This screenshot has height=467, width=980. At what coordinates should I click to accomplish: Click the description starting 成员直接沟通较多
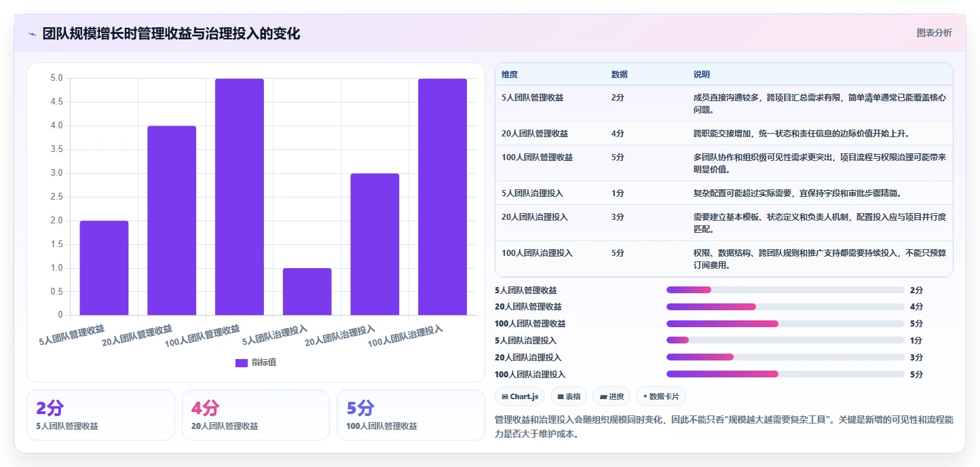[819, 103]
